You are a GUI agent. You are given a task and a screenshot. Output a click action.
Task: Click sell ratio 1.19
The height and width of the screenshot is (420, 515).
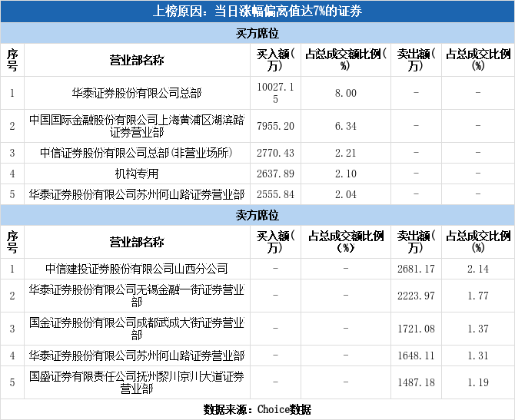(478, 382)
